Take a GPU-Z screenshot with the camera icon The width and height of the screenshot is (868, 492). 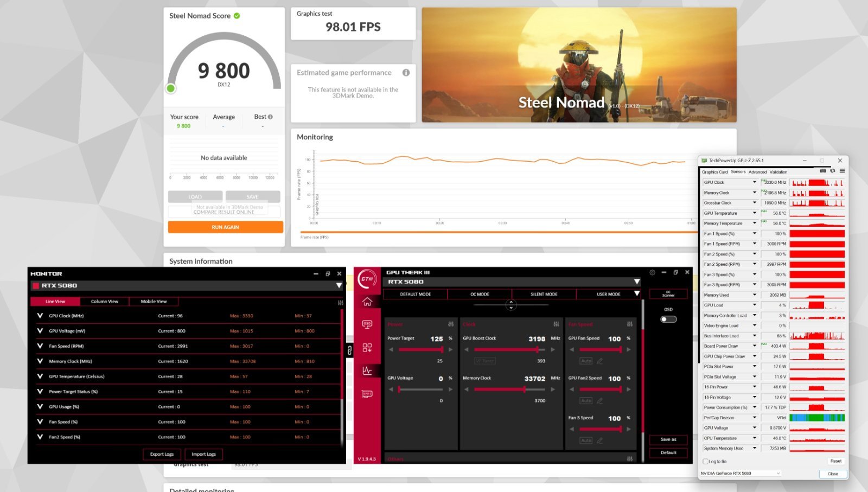point(823,171)
